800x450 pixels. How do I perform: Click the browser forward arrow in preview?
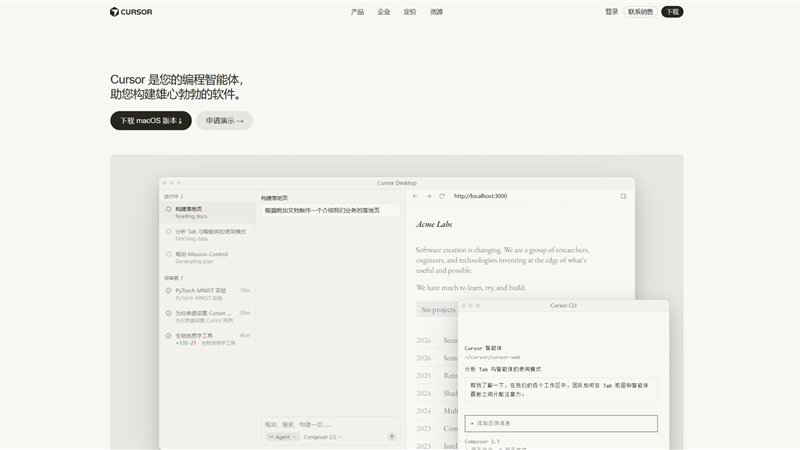tap(429, 196)
